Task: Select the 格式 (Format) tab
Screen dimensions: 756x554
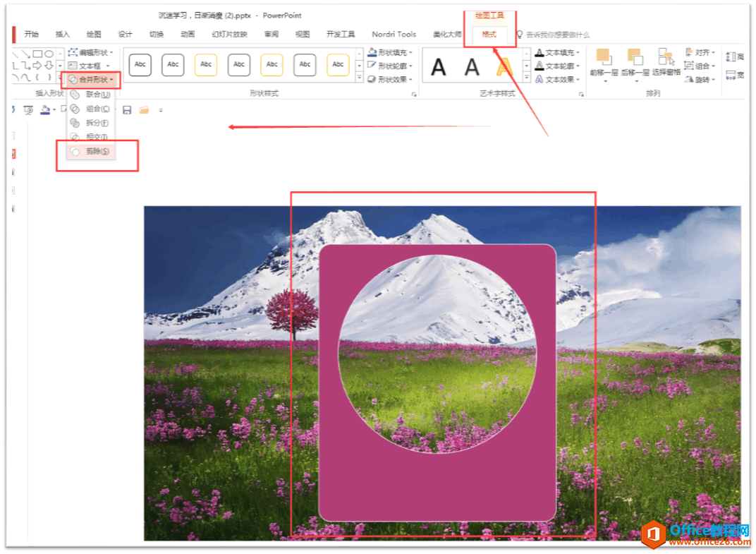Action: pos(489,35)
